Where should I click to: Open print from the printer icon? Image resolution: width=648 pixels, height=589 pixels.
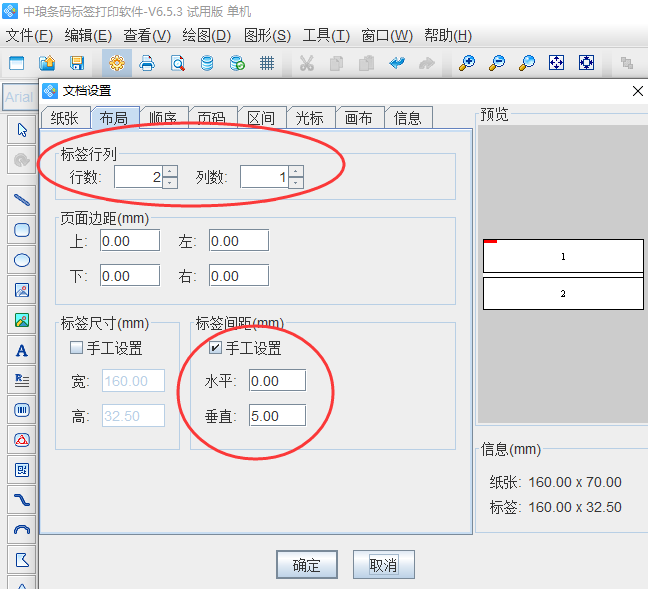147,63
